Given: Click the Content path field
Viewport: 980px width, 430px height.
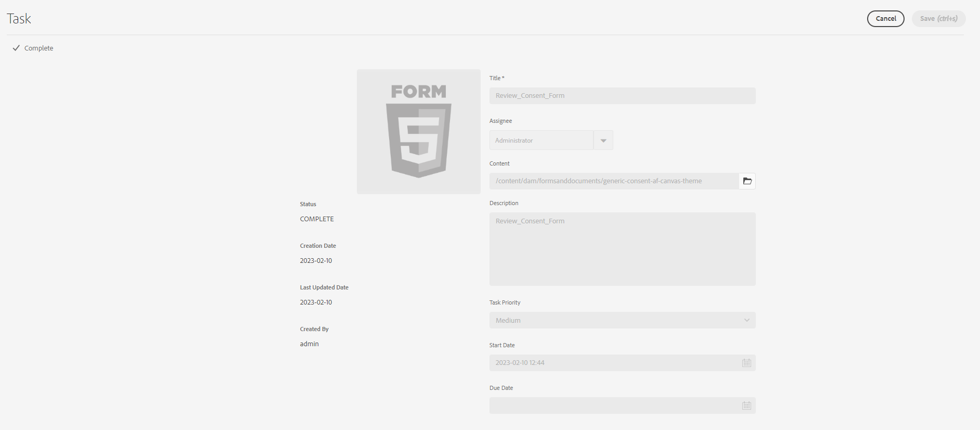Looking at the screenshot, I should coord(614,181).
